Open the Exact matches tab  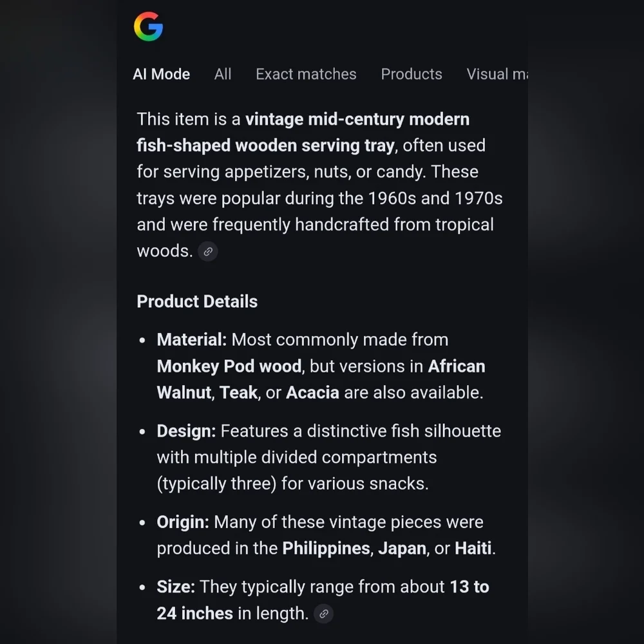tap(306, 74)
